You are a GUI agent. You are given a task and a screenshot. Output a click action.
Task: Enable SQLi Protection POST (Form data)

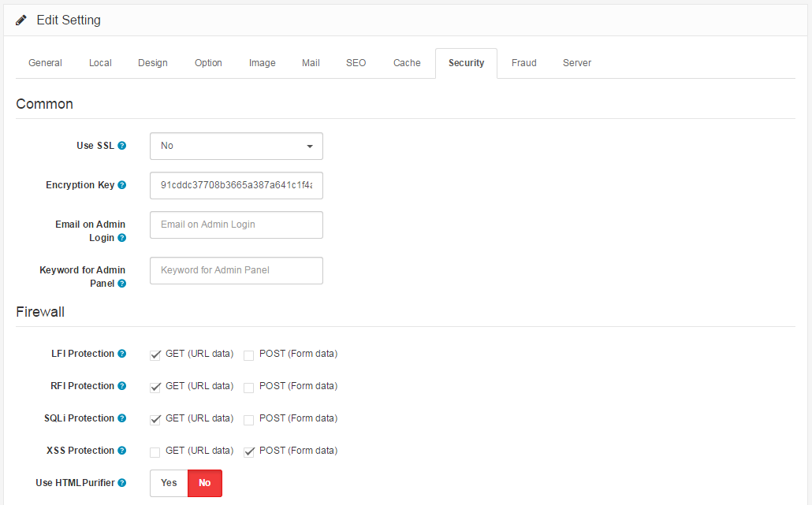click(x=248, y=420)
